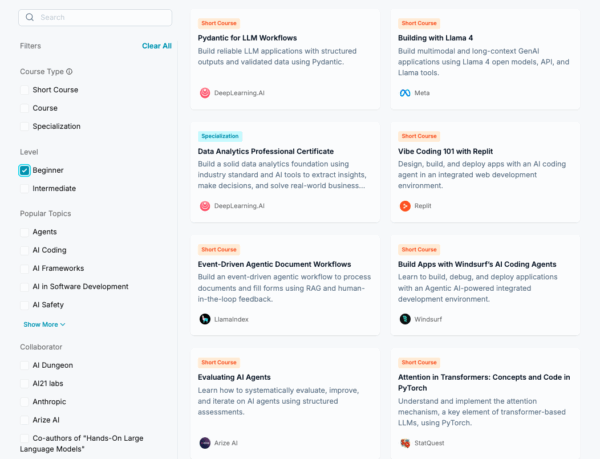
Task: Click the LlamaIndex collaborator name
Action: click(231, 319)
